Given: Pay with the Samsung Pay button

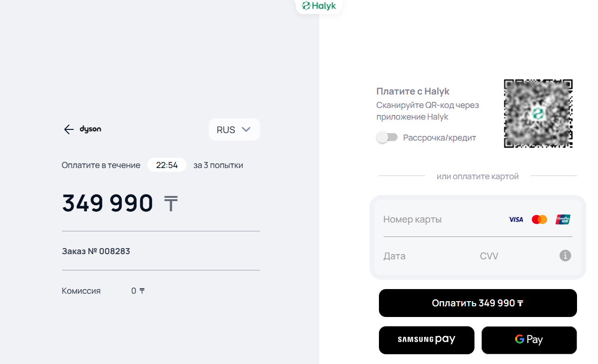Looking at the screenshot, I should click(x=426, y=340).
